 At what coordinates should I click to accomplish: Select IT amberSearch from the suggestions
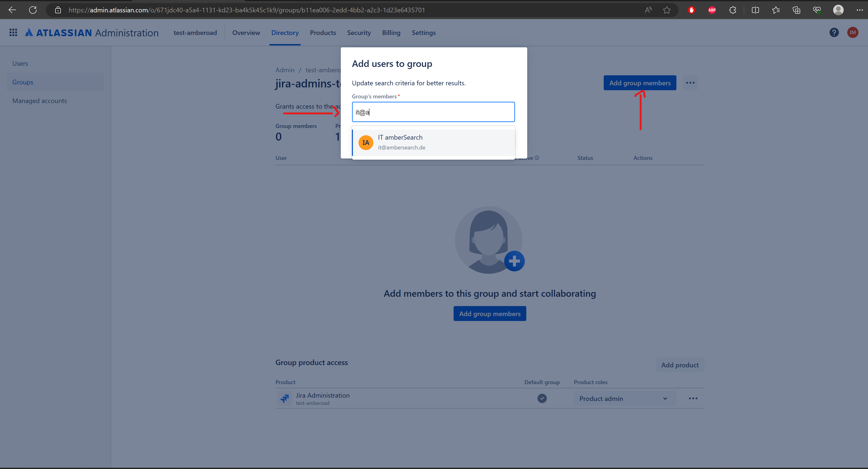(433, 142)
